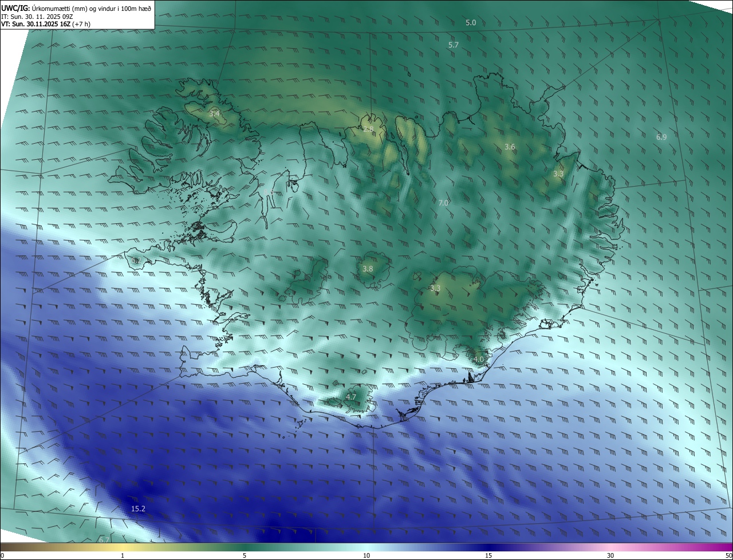733x560 pixels.
Task: Select 'VT: Sun. 30.11.2025 16Z (+7 h)' line
Action: coord(45,24)
